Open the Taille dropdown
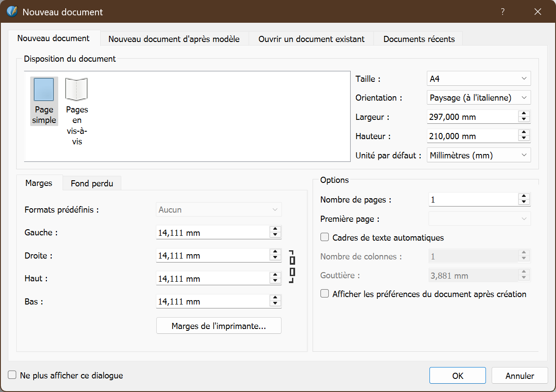Viewport: 556px width, 392px height. pyautogui.click(x=479, y=79)
